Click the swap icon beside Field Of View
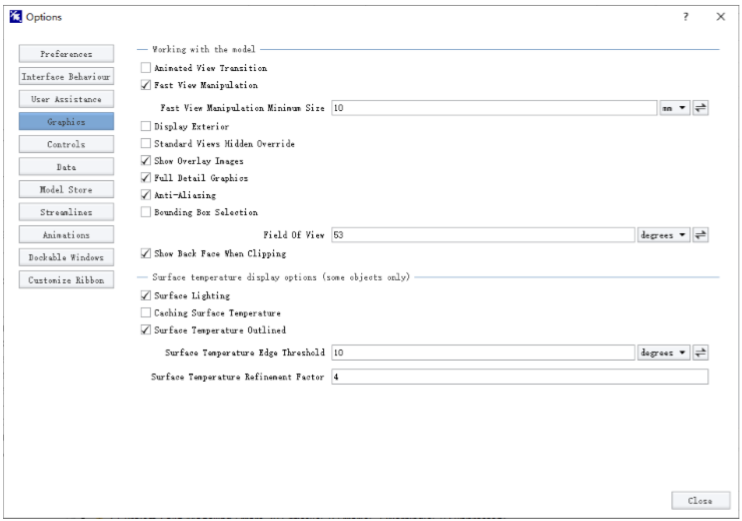The width and height of the screenshot is (742, 521). point(701,235)
